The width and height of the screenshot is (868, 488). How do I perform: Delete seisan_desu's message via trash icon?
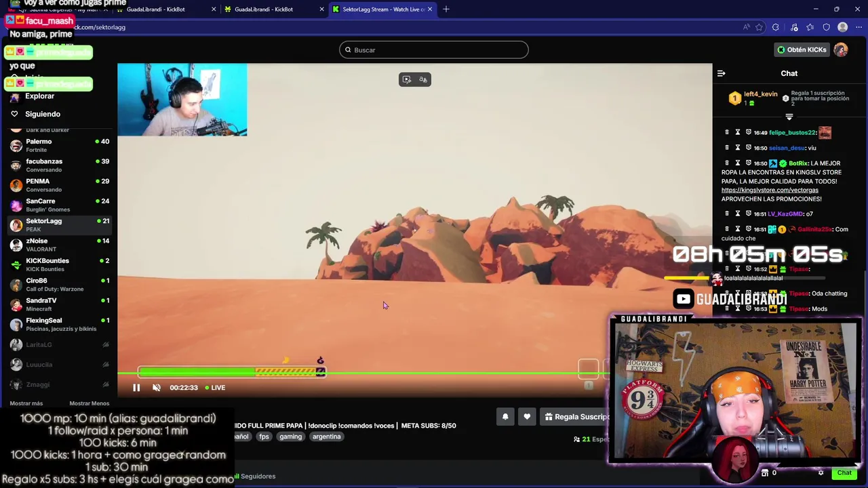pos(727,148)
